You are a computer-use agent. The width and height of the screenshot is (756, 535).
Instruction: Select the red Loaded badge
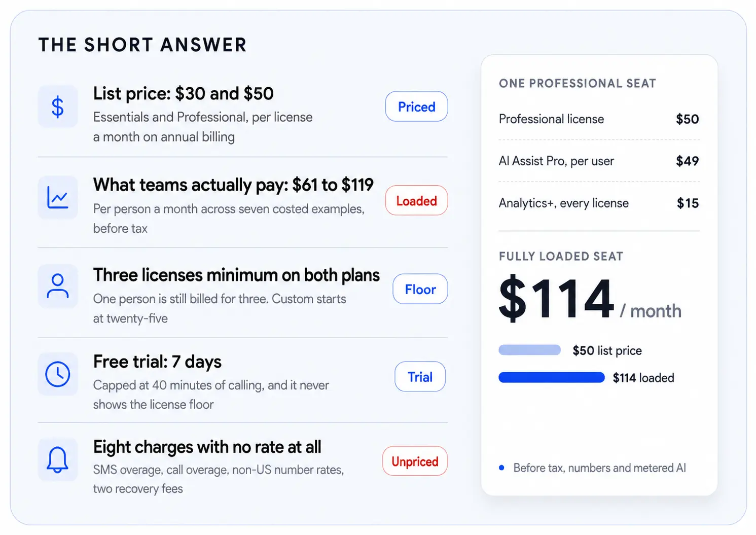tap(416, 201)
